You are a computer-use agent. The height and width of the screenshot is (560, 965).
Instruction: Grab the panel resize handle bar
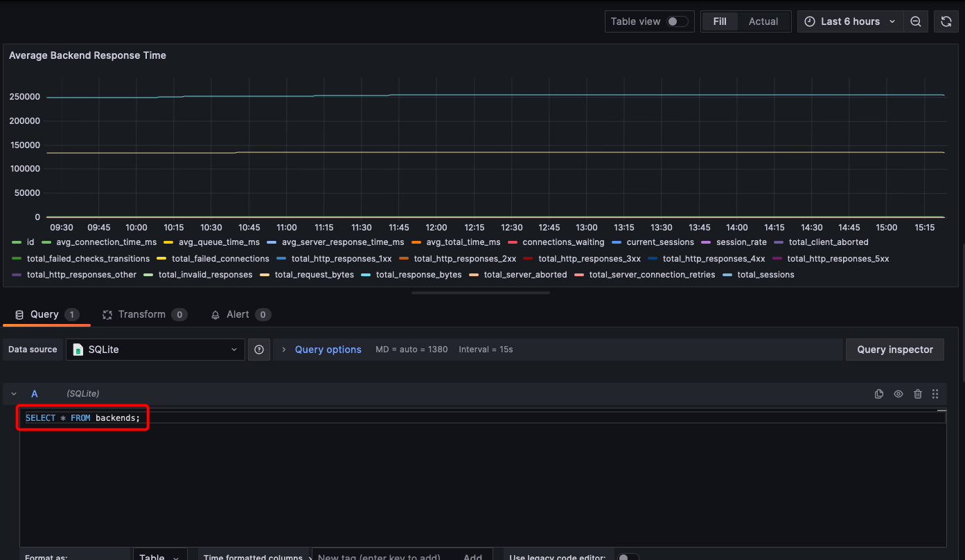coord(481,293)
